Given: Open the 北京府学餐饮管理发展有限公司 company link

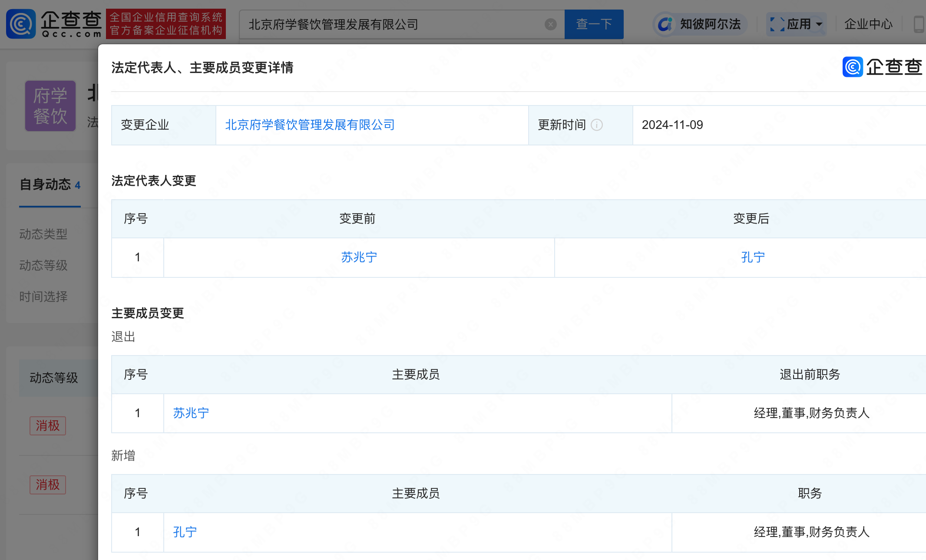Looking at the screenshot, I should pyautogui.click(x=310, y=125).
